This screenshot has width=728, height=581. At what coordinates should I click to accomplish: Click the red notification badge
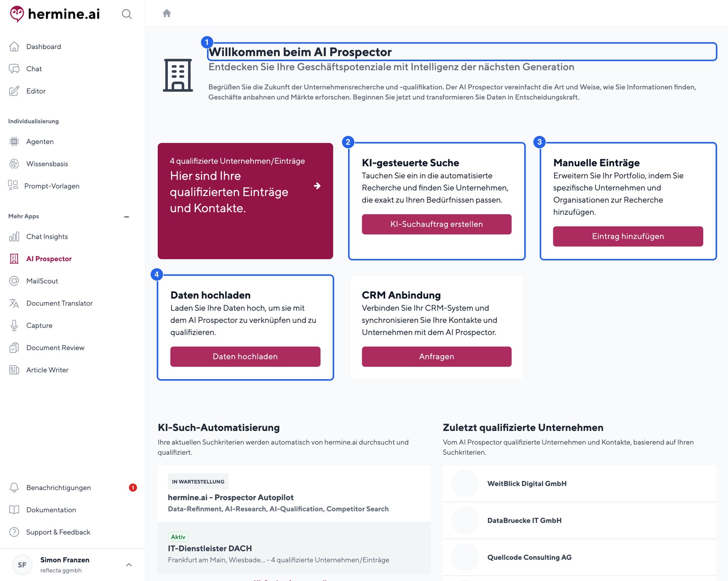pyautogui.click(x=133, y=487)
